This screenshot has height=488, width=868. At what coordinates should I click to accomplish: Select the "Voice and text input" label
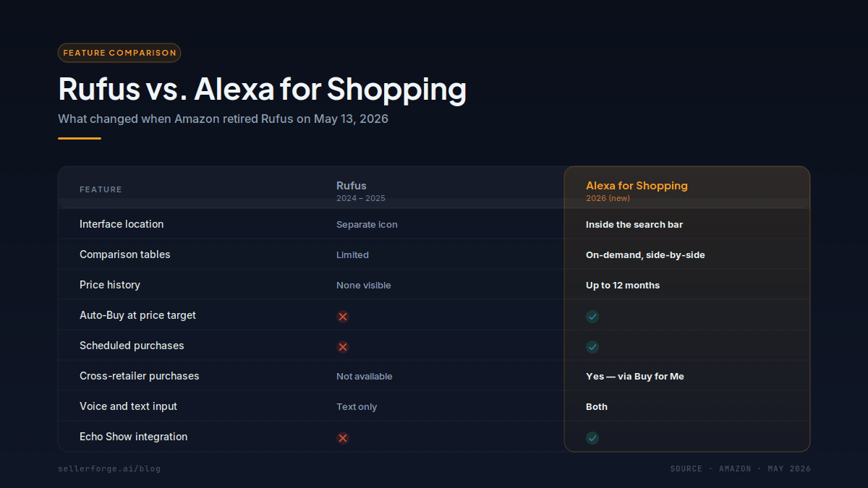click(x=128, y=406)
